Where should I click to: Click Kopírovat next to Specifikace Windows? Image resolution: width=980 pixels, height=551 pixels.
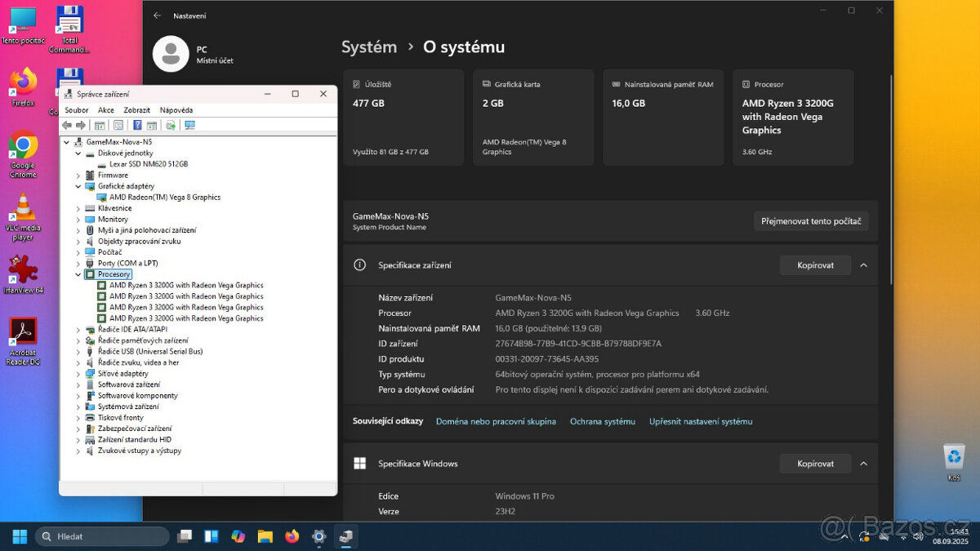coord(815,463)
